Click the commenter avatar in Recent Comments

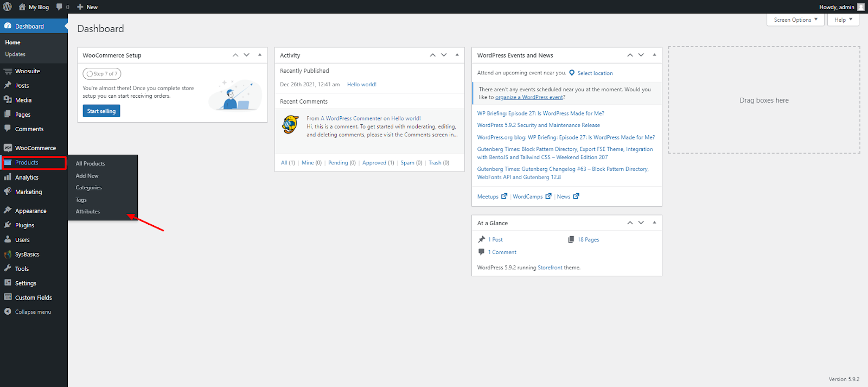tap(291, 125)
